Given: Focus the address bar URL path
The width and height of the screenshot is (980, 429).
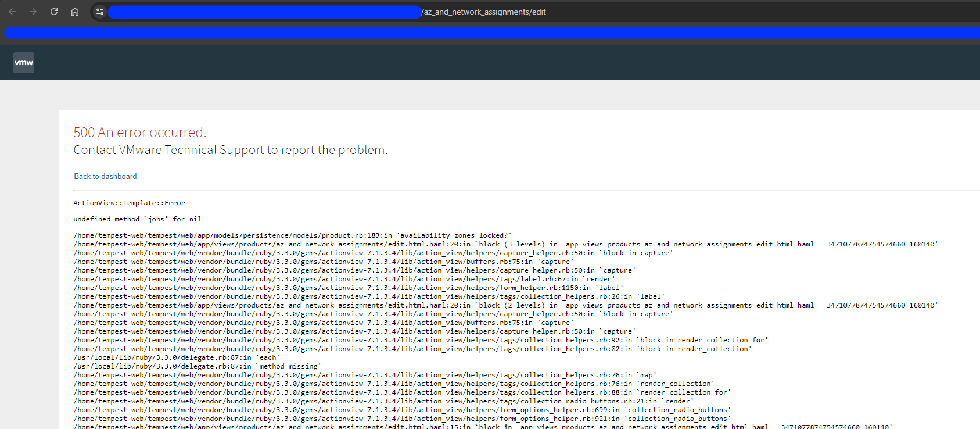Looking at the screenshot, I should pos(484,12).
